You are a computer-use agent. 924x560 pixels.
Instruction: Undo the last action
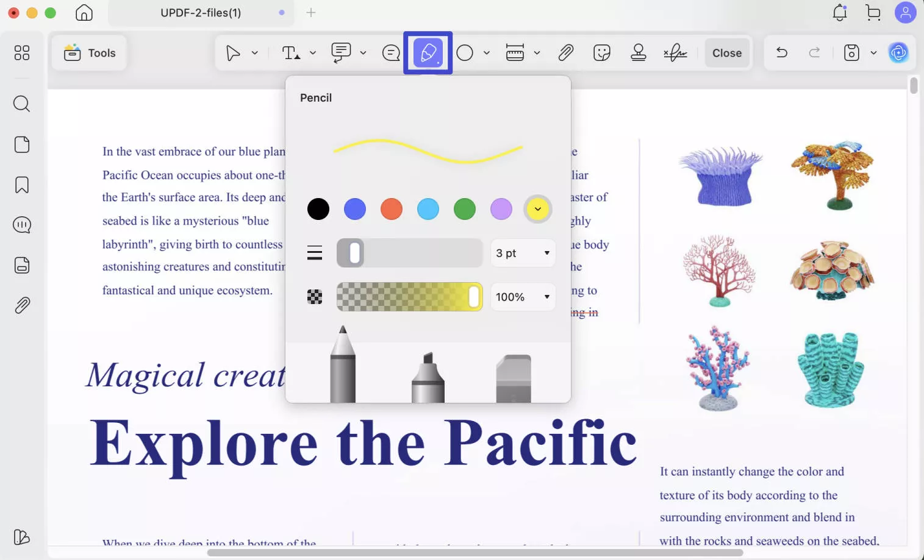coord(782,53)
